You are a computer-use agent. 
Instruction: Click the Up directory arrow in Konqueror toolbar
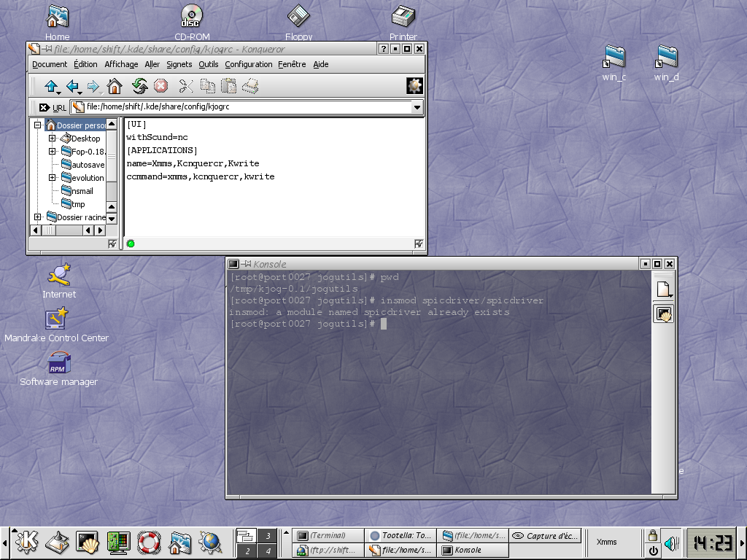pos(51,87)
